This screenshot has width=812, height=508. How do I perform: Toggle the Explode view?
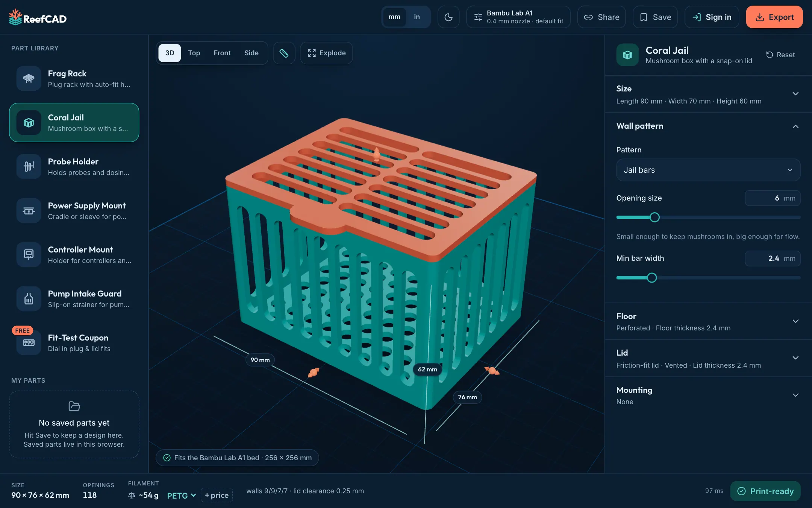tap(326, 53)
